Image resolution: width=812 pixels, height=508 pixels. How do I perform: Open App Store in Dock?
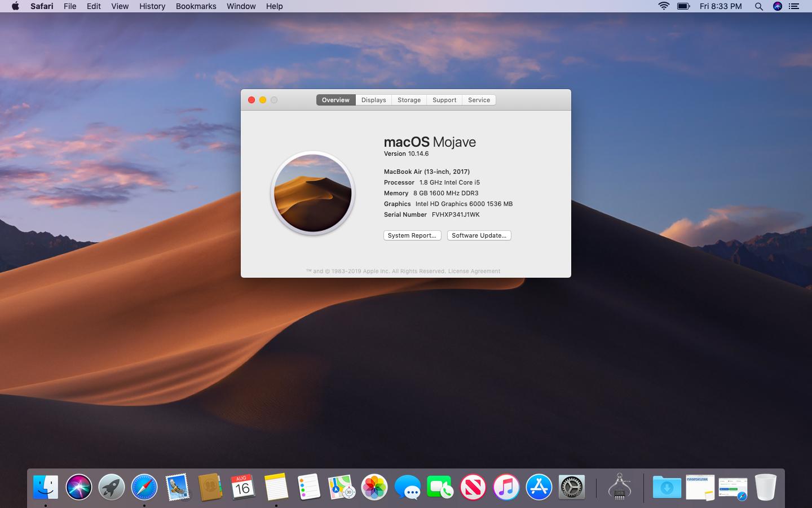[x=539, y=487]
